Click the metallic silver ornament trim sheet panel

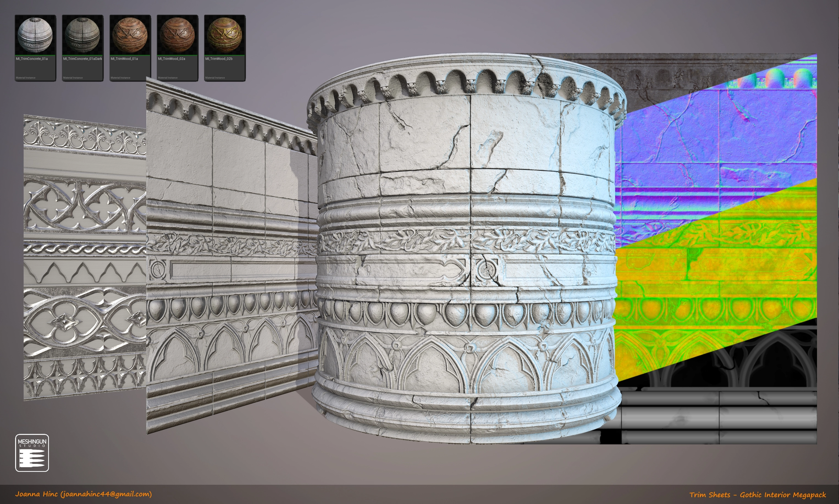pos(85,258)
